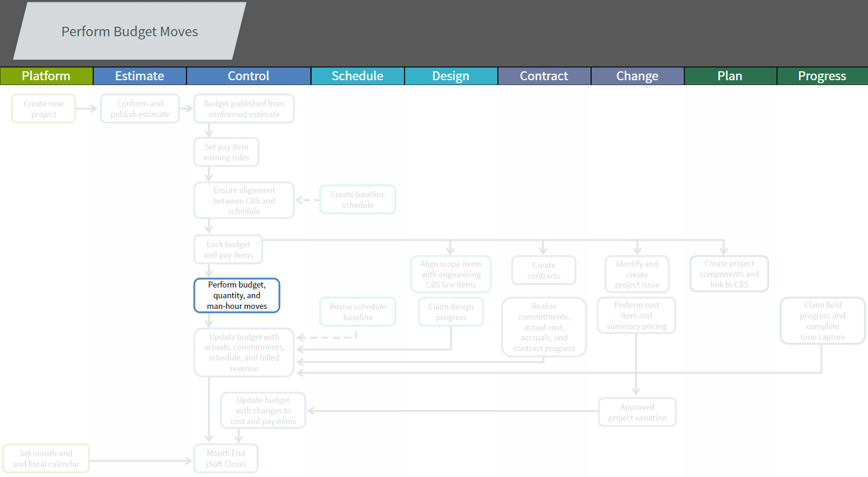Click the Contract tab
Viewport: 868px width, 477px height.
coord(544,76)
